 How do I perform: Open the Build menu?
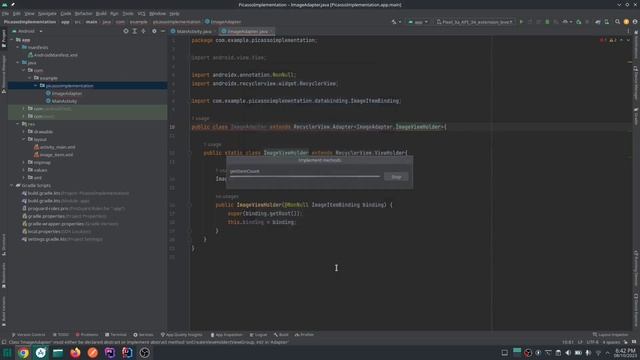[101, 13]
